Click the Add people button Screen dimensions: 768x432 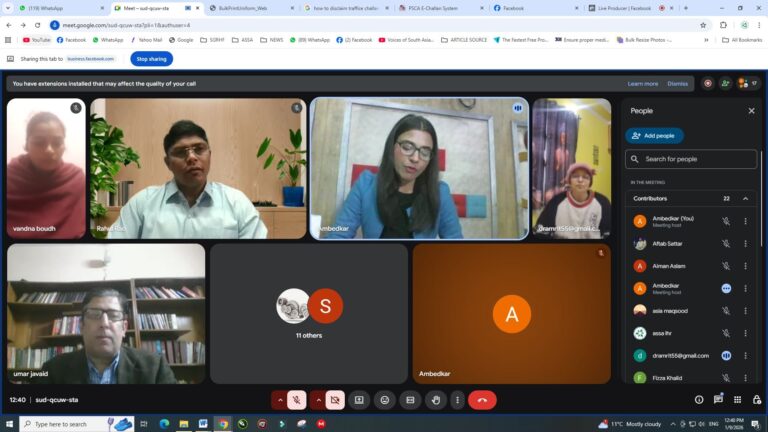pos(654,135)
